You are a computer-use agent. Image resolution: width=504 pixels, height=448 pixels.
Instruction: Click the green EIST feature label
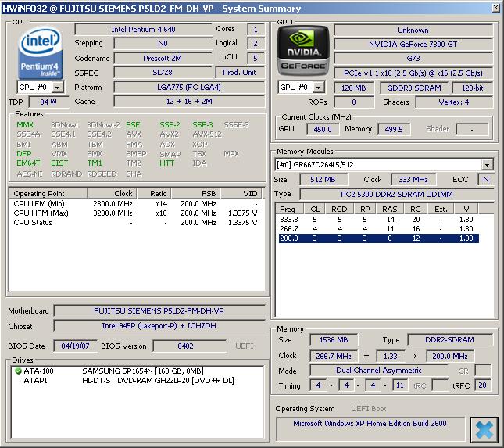[59, 163]
